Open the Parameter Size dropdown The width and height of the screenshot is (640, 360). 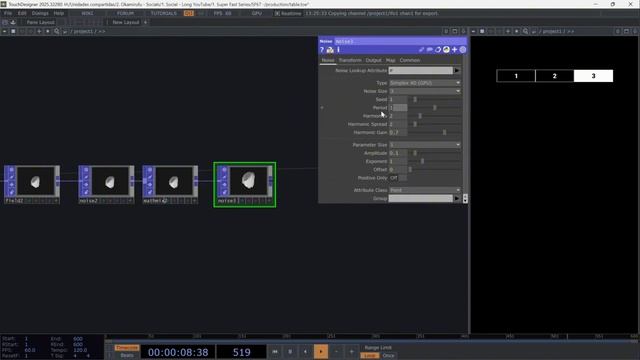pyautogui.click(x=425, y=145)
